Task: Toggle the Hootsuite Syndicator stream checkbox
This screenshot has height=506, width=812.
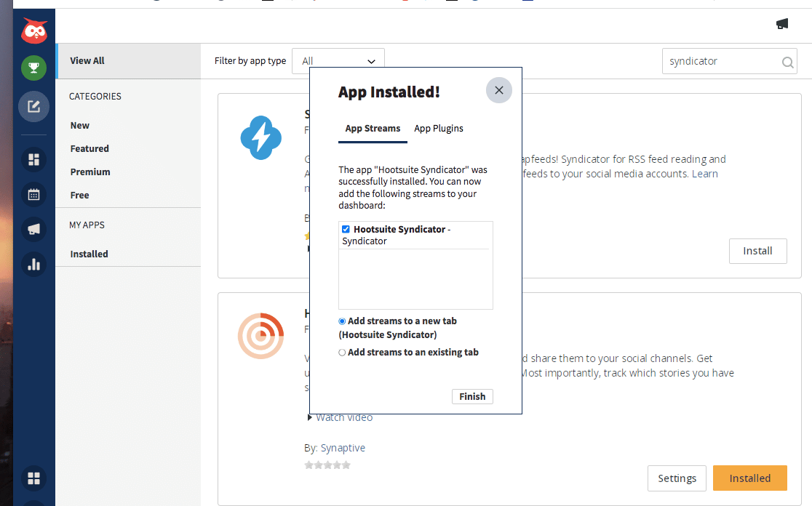Action: coord(346,229)
